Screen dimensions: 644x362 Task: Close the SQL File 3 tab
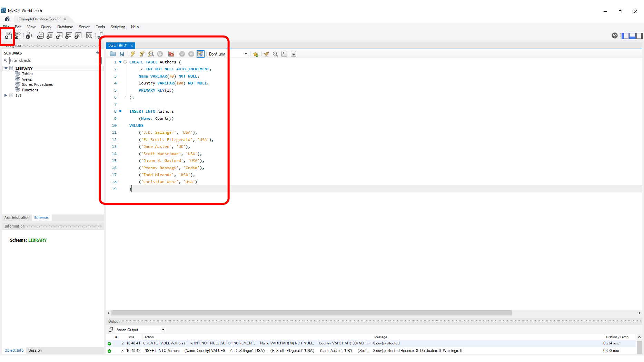(x=132, y=46)
